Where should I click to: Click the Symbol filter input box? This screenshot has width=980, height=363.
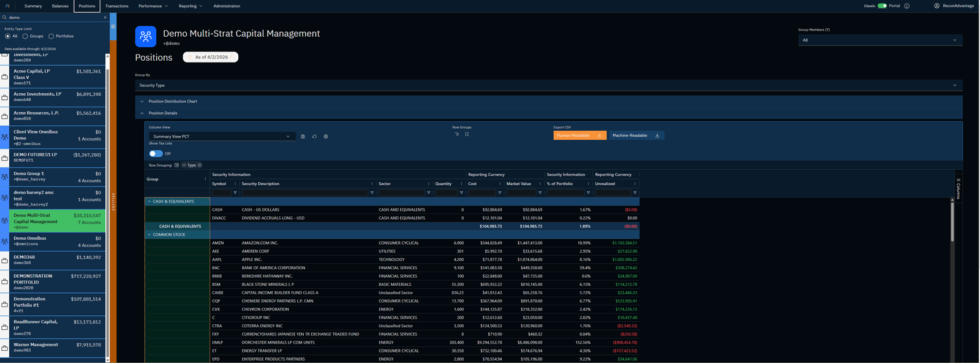(x=222, y=193)
